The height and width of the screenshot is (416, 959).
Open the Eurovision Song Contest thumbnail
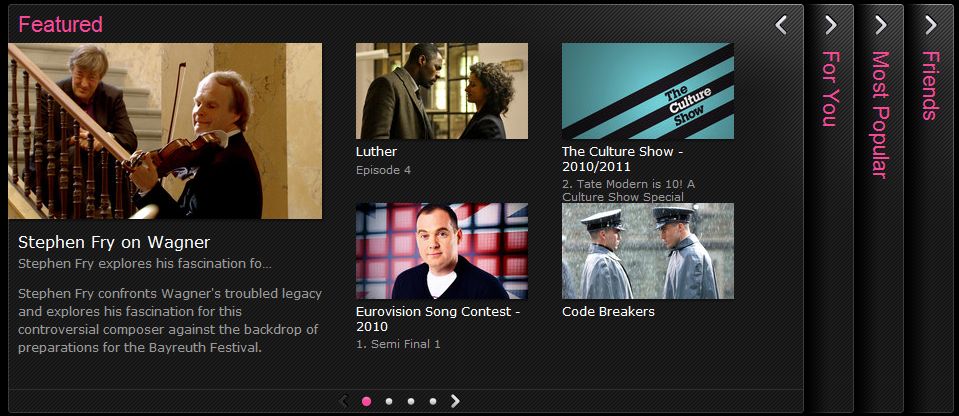click(442, 251)
